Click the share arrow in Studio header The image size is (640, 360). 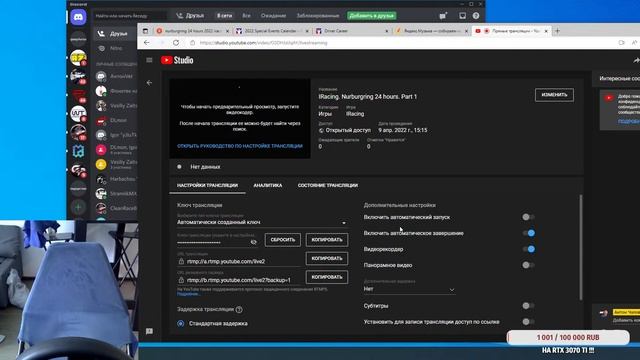(x=636, y=60)
